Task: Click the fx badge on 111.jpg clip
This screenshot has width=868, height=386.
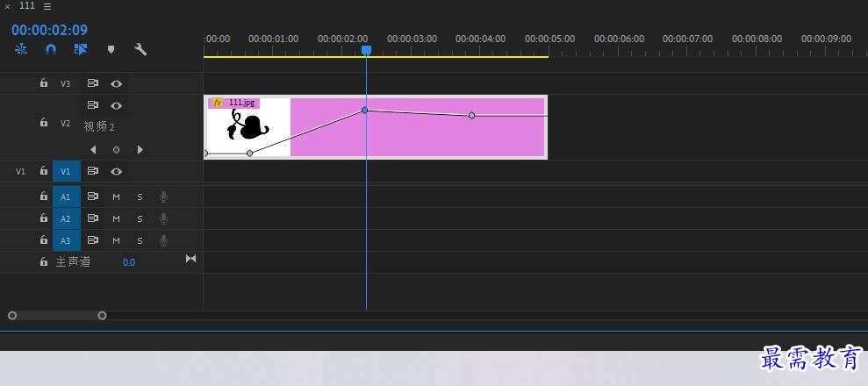Action: [x=218, y=103]
